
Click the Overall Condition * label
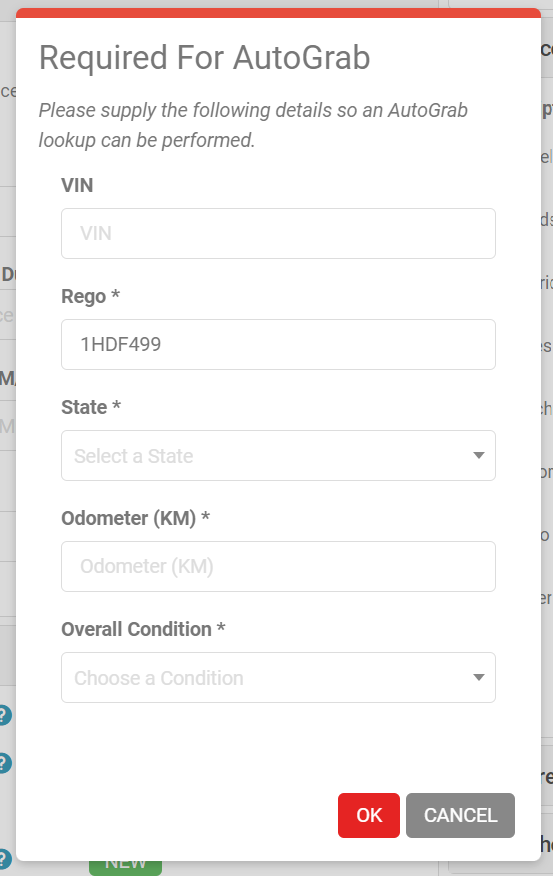pyautogui.click(x=143, y=629)
